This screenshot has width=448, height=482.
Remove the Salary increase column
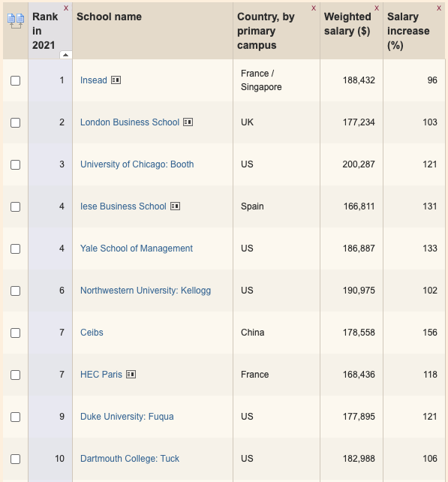click(439, 8)
